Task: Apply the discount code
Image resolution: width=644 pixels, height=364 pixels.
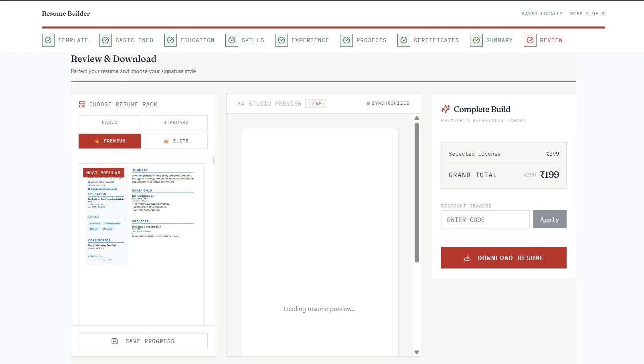Action: 550,220
